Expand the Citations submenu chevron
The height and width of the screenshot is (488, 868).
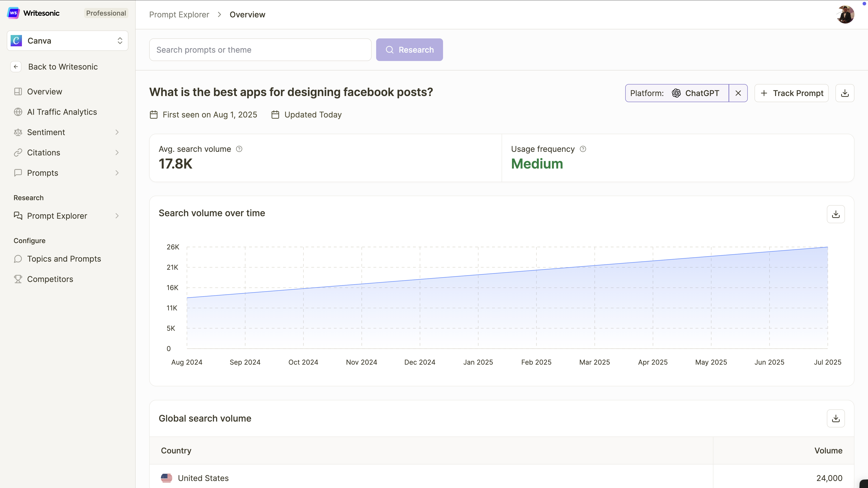(117, 152)
